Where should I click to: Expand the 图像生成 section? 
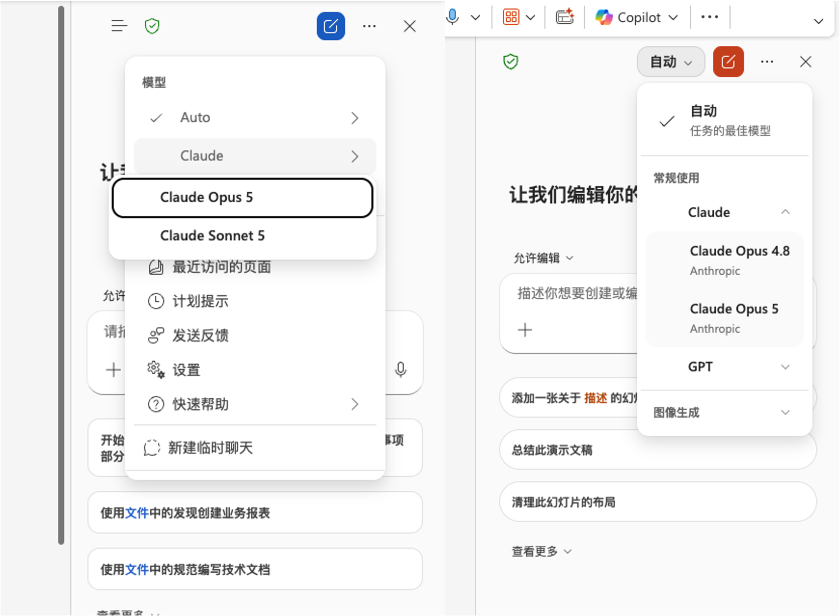click(x=724, y=413)
